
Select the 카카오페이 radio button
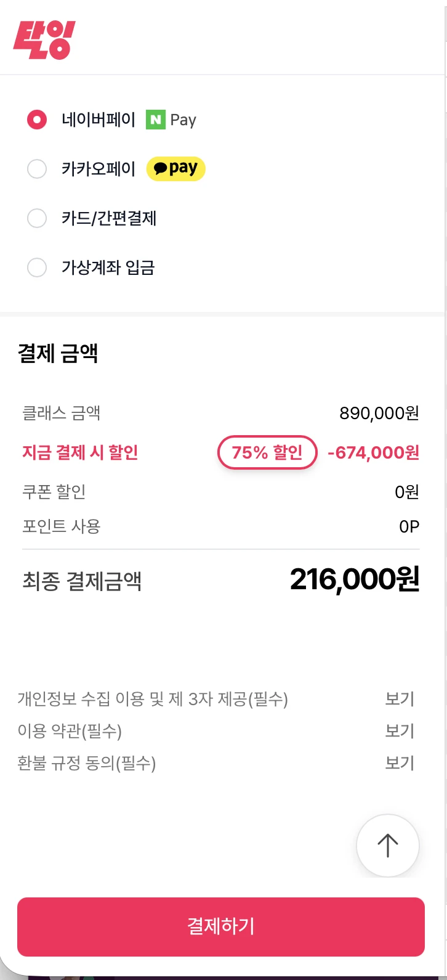click(x=37, y=169)
